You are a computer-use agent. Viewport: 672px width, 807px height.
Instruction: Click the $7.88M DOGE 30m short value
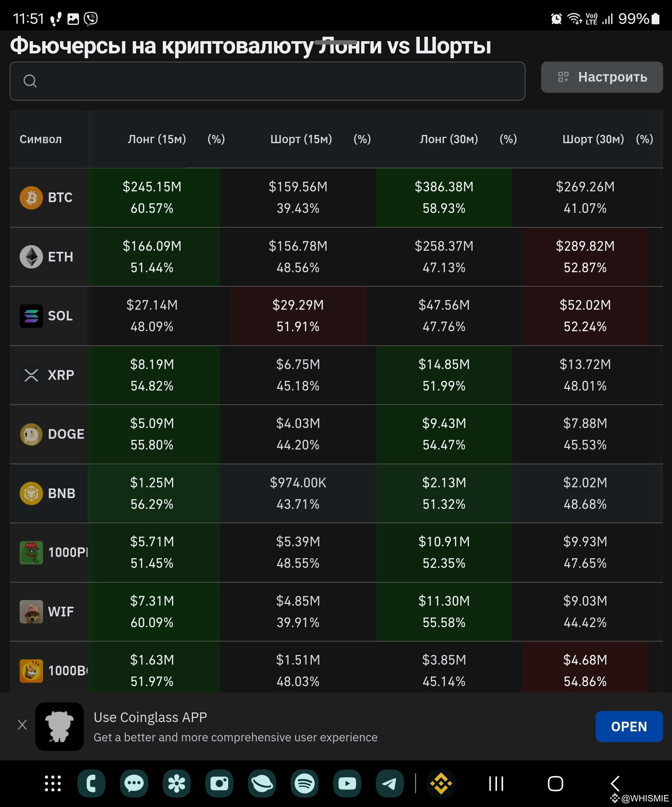(x=585, y=424)
